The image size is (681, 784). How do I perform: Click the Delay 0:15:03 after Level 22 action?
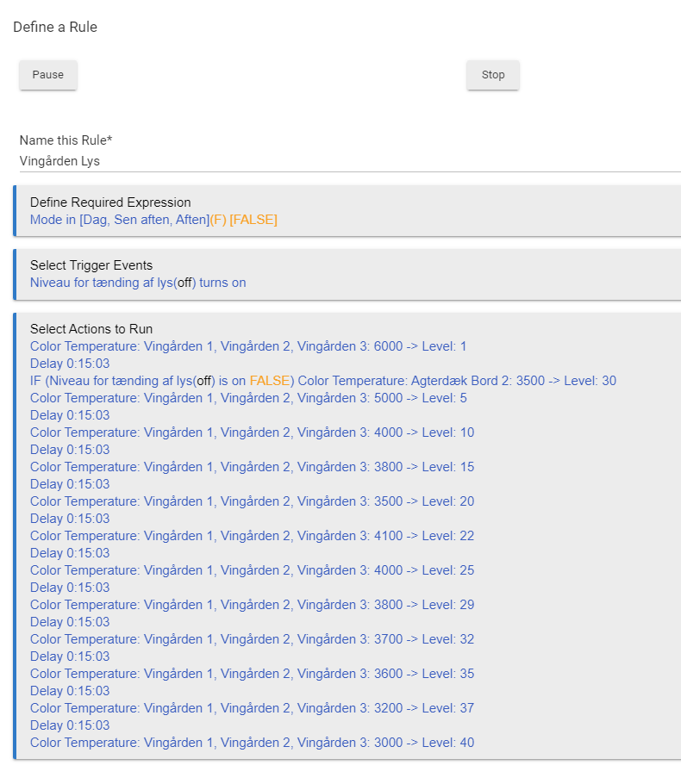click(70, 553)
